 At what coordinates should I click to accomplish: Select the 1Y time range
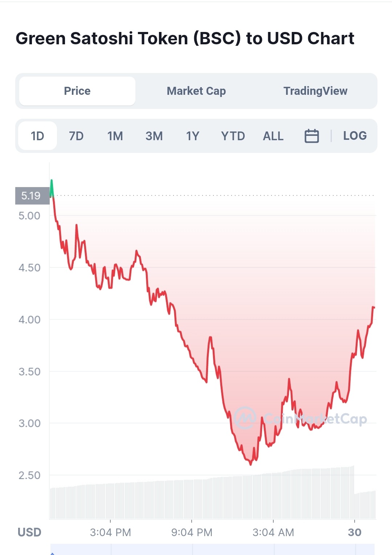click(193, 136)
